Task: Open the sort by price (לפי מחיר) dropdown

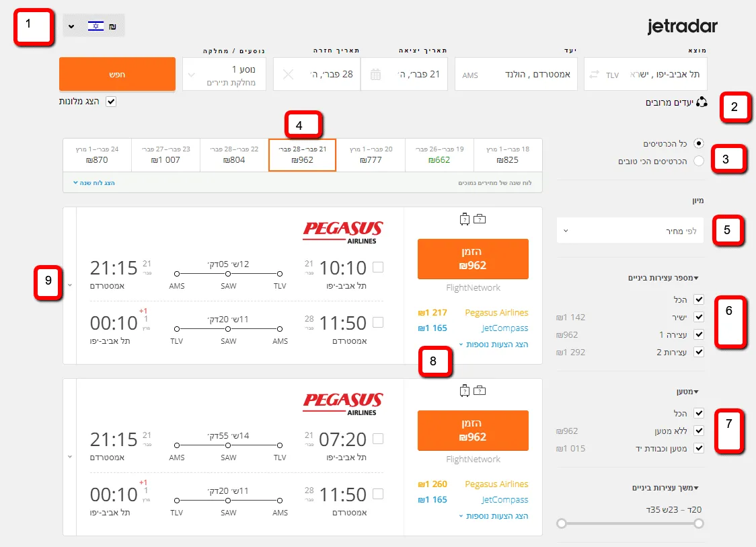Action: (630, 230)
